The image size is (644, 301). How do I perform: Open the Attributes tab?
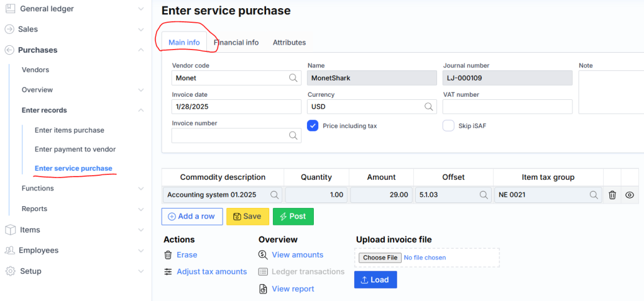coord(289,43)
